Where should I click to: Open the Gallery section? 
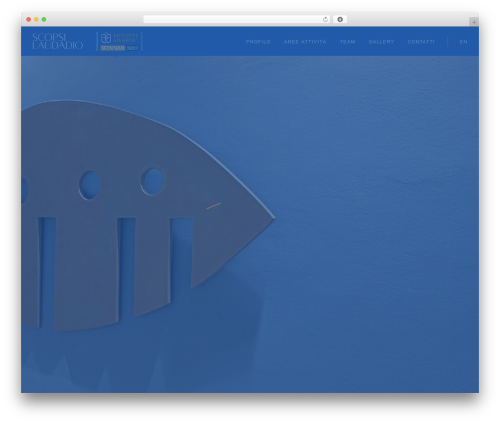coord(381,42)
